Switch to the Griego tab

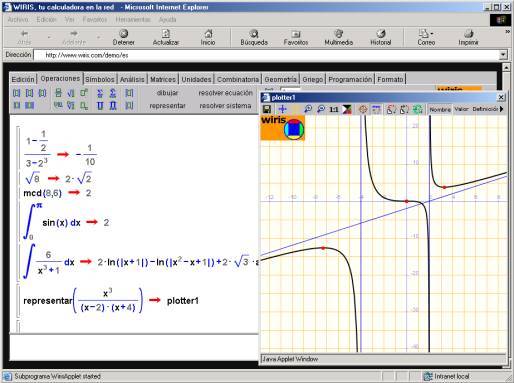tap(313, 79)
